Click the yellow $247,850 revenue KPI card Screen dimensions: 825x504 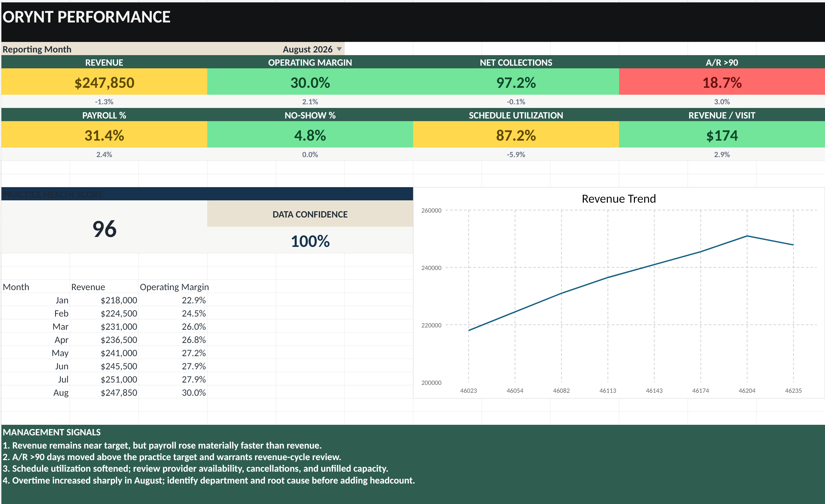104,82
